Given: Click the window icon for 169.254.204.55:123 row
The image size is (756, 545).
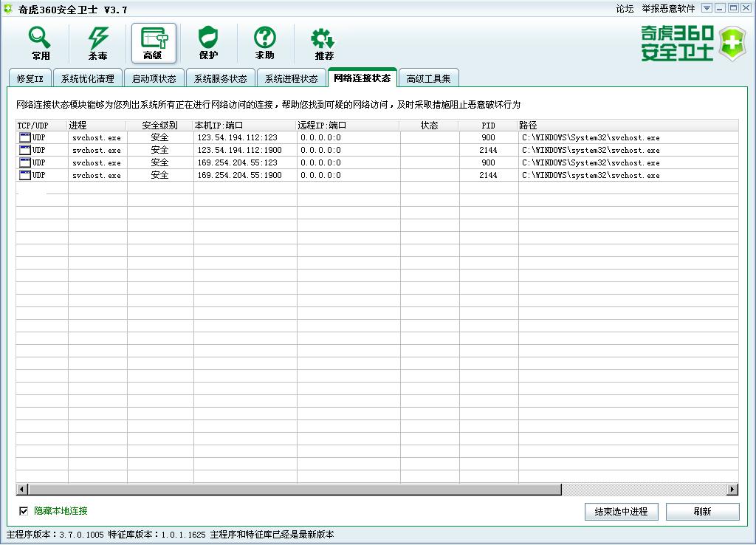Looking at the screenshot, I should point(24,162).
